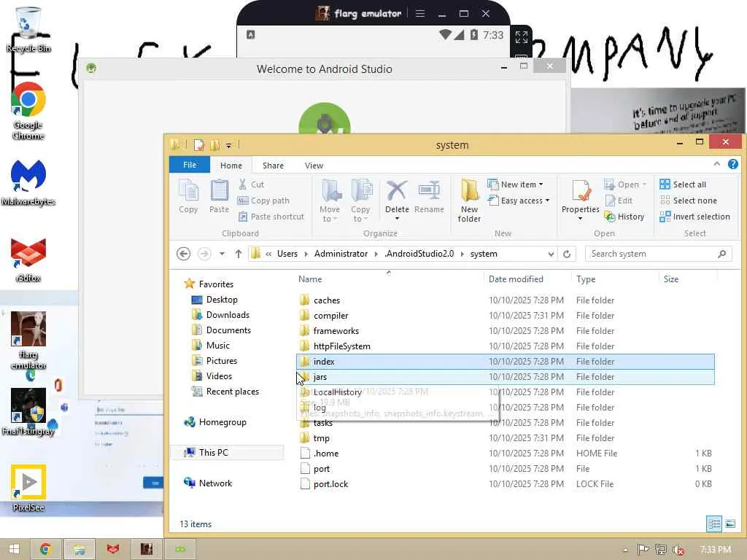Viewport: 747px width, 560px height.
Task: Select the httpFileSystem folder
Action: 505,346
